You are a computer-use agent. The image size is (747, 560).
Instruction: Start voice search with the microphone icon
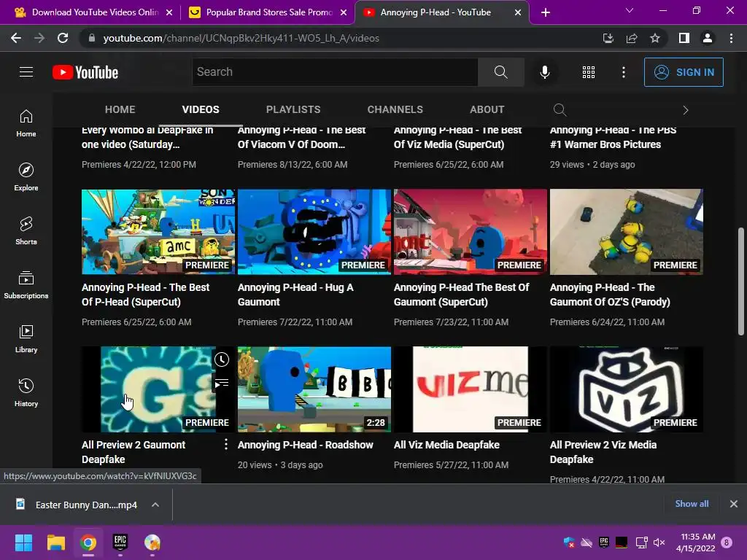(x=544, y=72)
